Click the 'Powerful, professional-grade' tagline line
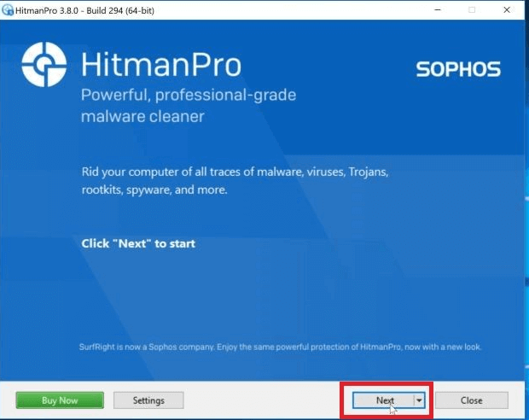Viewport: 529px width, 420px height. 189,96
